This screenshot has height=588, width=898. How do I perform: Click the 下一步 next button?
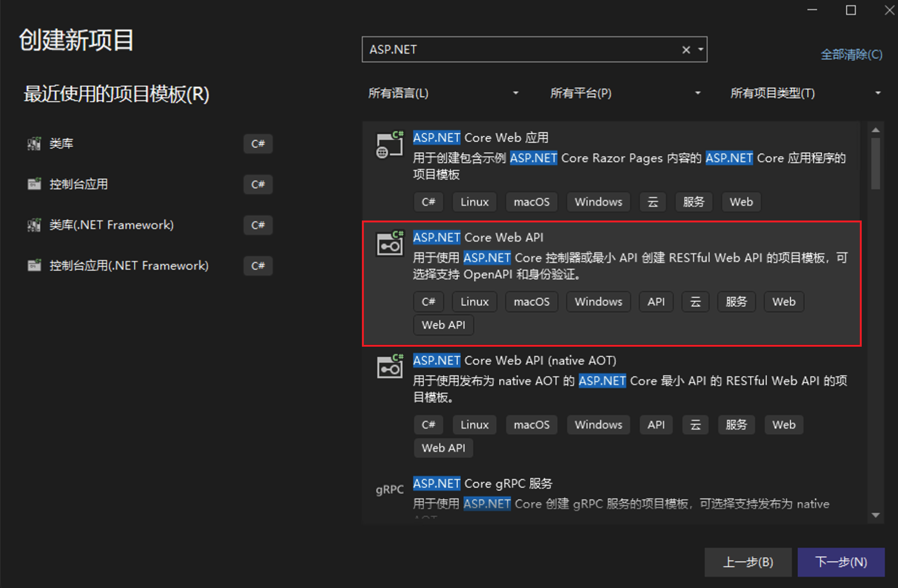pos(840,562)
